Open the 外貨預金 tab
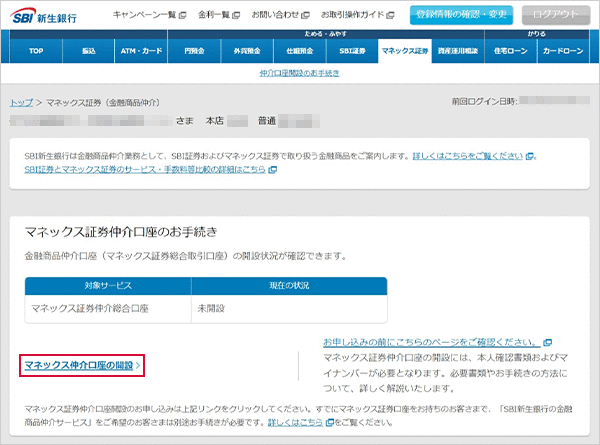The image size is (600, 445). 247,49
